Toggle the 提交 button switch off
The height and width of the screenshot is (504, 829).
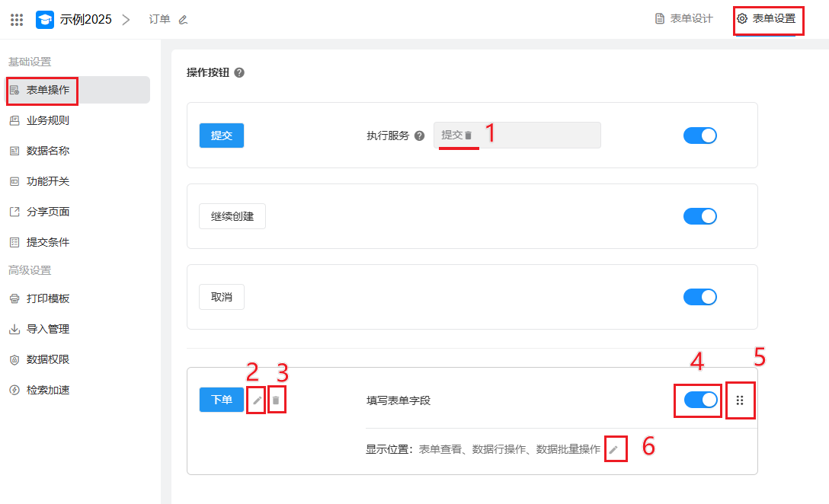click(x=700, y=136)
